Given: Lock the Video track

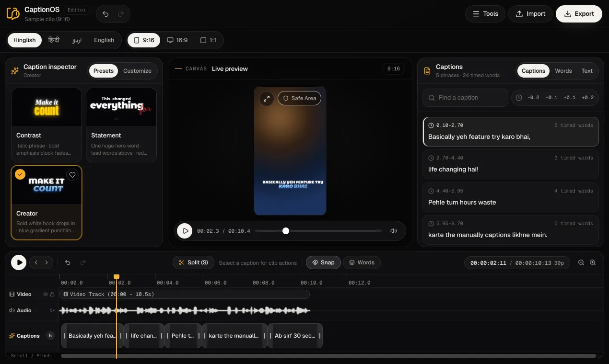Looking at the screenshot, I should coord(52,295).
